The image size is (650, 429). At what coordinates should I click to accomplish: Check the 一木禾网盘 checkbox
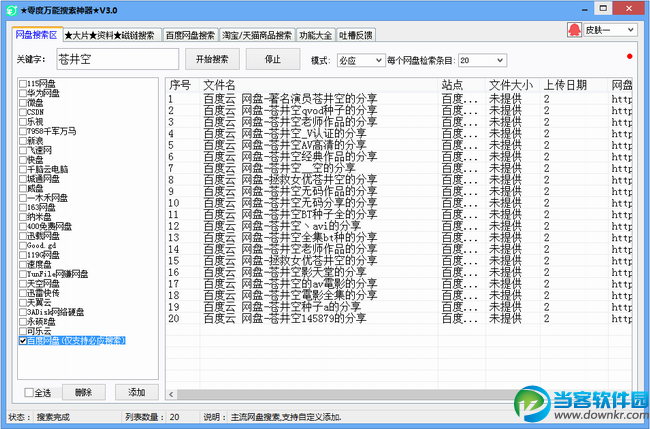[23, 198]
